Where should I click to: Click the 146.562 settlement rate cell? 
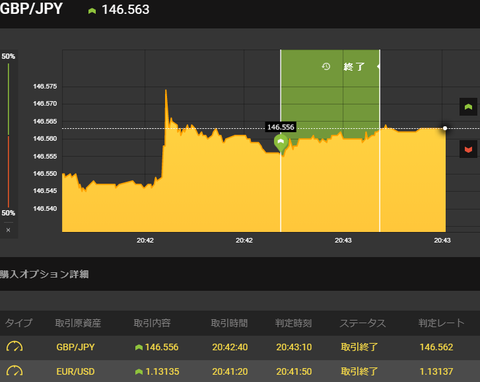436,347
